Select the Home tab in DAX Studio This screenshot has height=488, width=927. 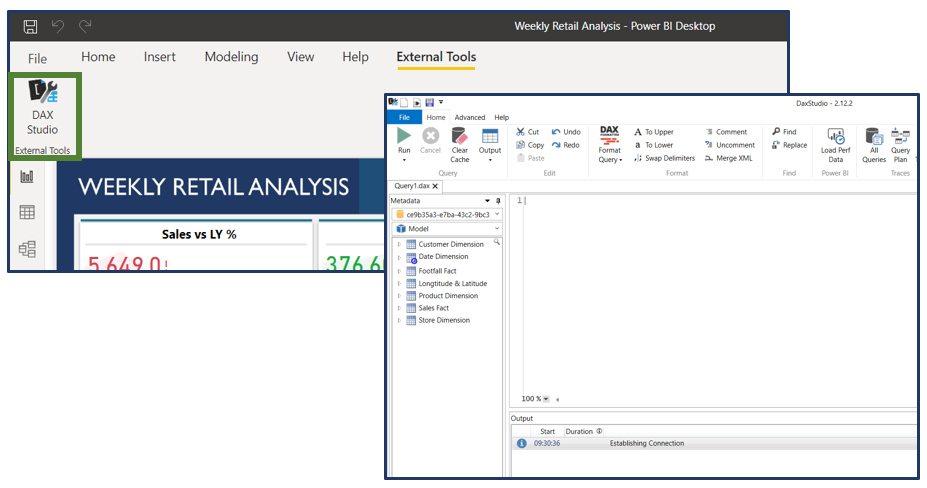[x=436, y=117]
